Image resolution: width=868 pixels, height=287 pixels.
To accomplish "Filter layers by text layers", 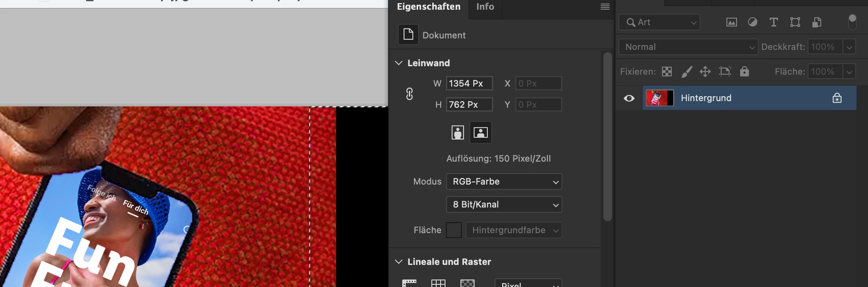I will click(x=774, y=22).
